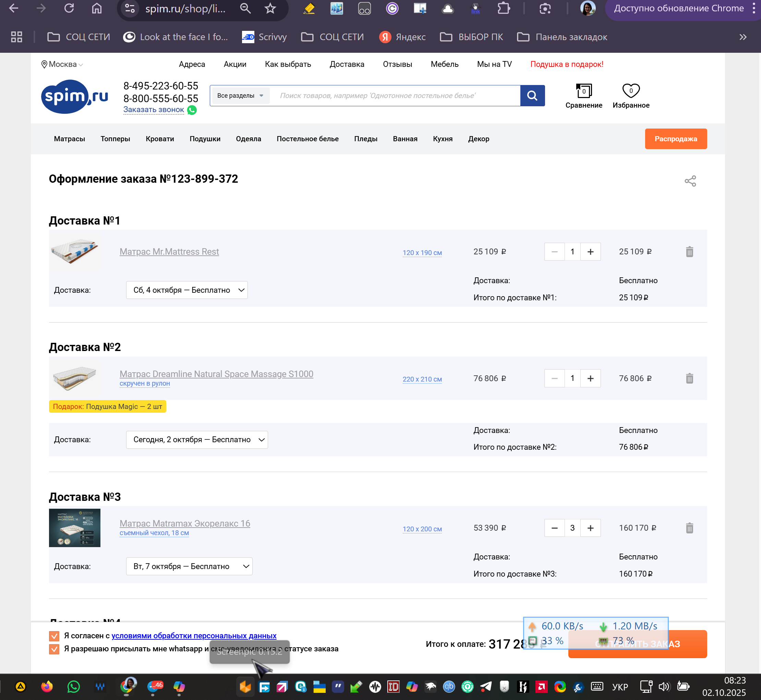The image size is (761, 700).
Task: Go to Постельное белье menu section
Action: point(307,138)
